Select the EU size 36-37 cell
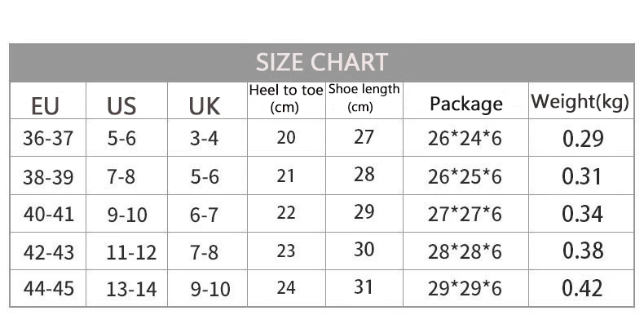The image size is (644, 333). pos(48,138)
